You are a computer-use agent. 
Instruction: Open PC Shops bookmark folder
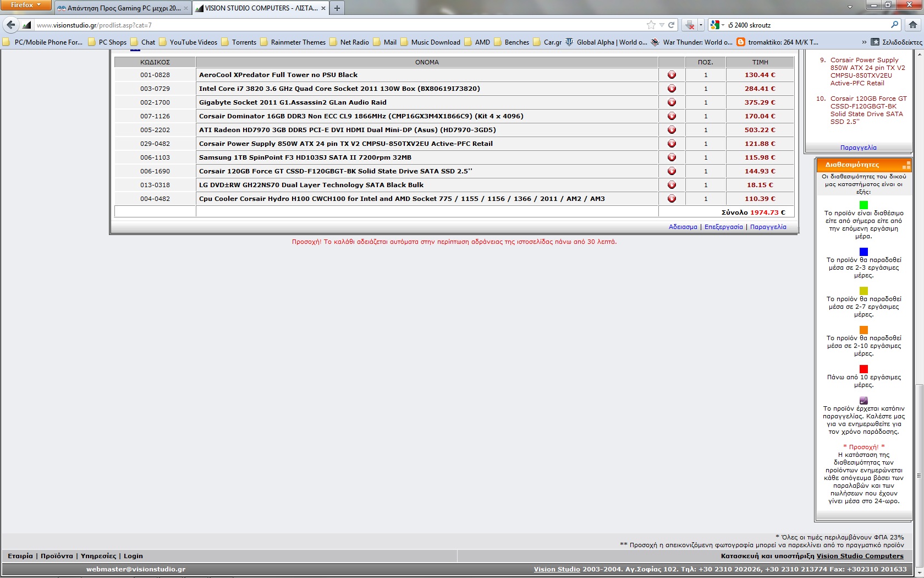tap(107, 42)
